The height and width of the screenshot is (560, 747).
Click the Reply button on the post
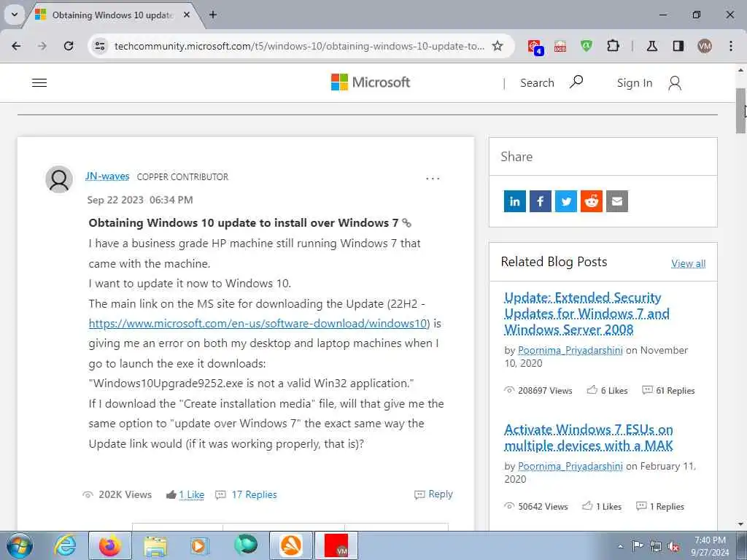coord(433,494)
